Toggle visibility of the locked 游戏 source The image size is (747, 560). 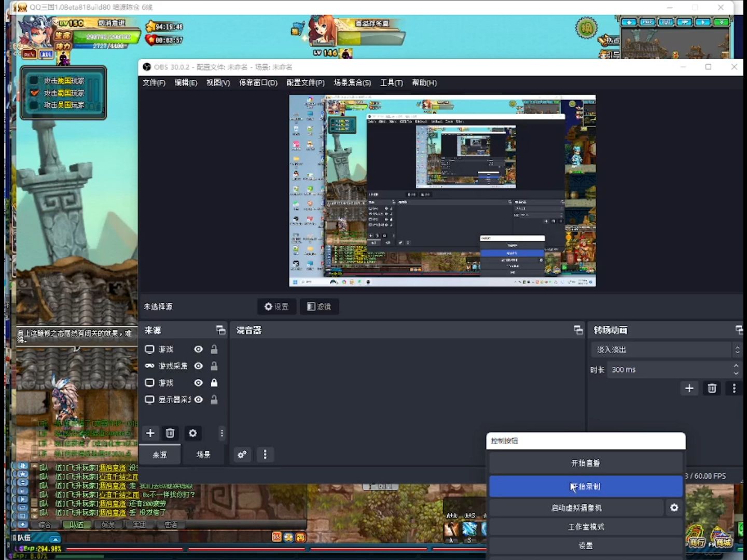tap(198, 383)
